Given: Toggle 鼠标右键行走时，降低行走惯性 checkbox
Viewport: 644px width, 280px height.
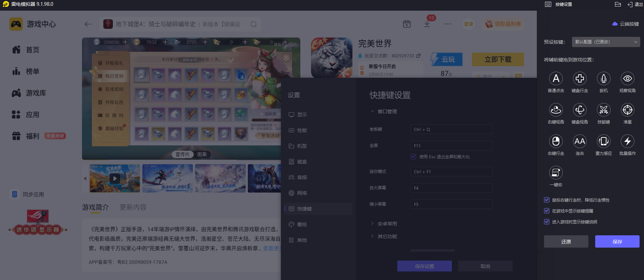Looking at the screenshot, I should click(547, 200).
